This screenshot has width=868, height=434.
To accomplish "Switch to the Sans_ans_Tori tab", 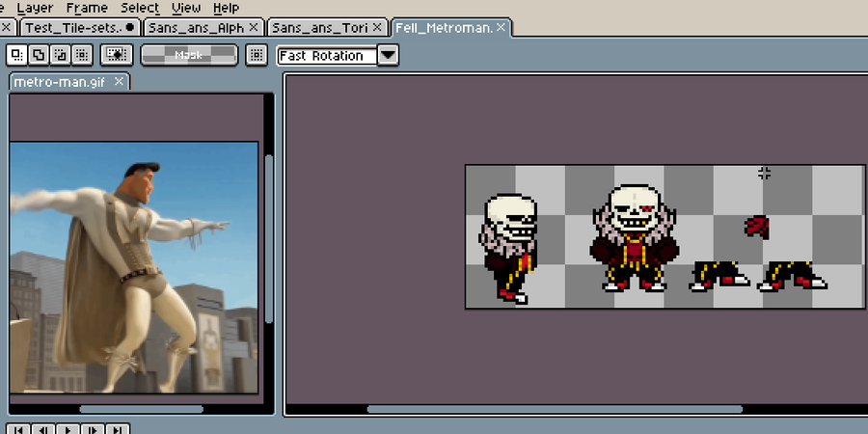I will click(x=327, y=27).
